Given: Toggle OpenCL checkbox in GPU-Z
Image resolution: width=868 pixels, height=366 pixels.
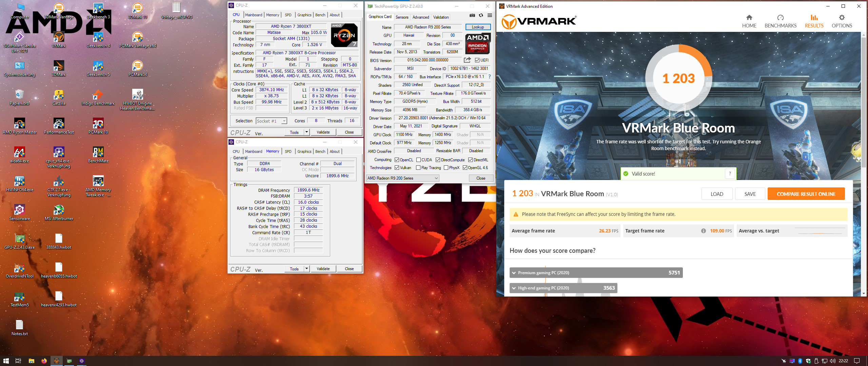Looking at the screenshot, I should tap(397, 160).
